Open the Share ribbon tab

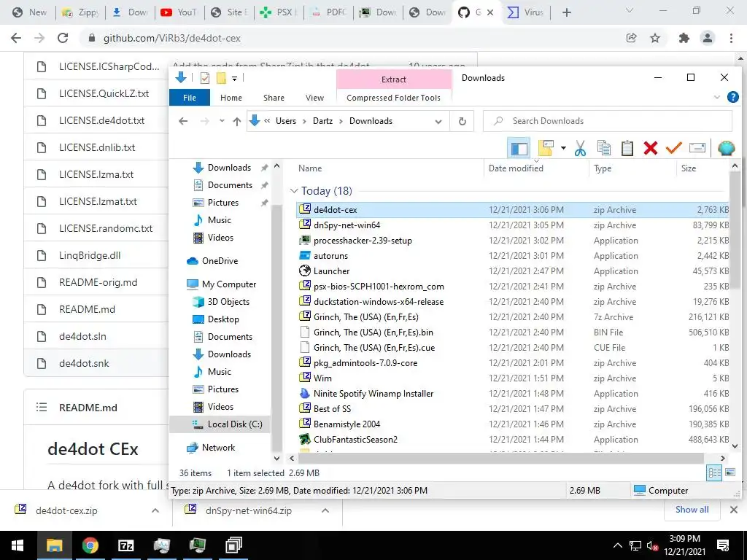pyautogui.click(x=274, y=98)
